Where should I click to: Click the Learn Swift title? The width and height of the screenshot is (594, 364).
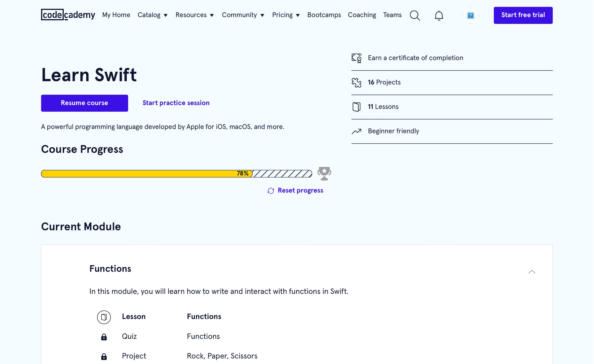89,75
